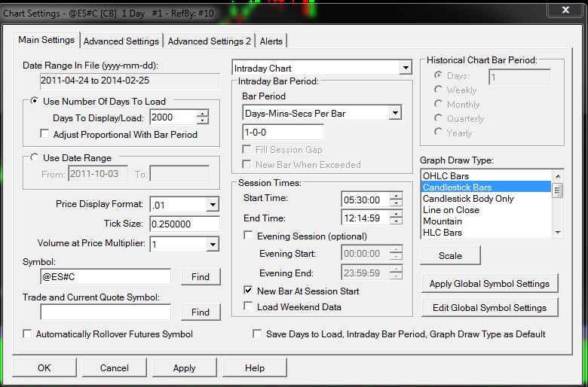
Task: Close the Chart Settings dialog
Action: tap(565, 10)
